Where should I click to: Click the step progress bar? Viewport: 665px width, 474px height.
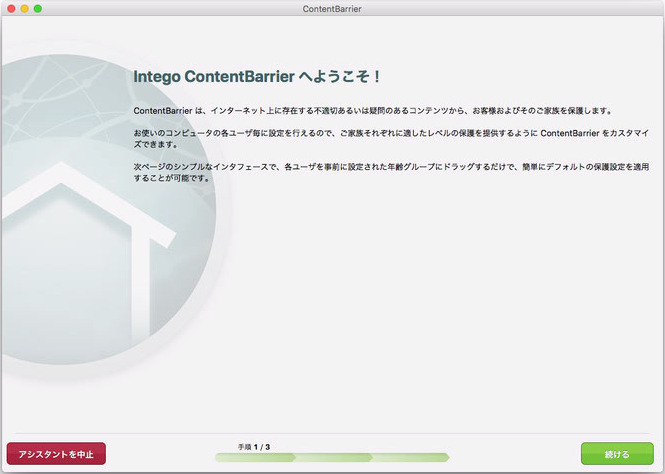[332, 457]
